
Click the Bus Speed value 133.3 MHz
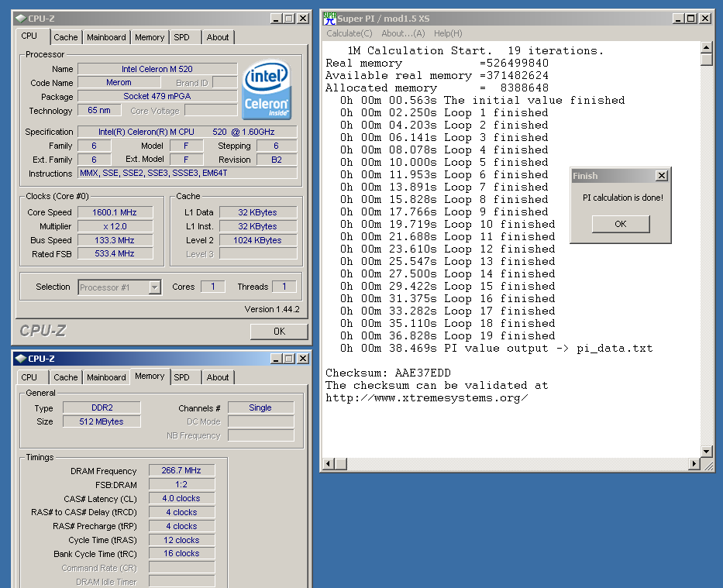pos(115,240)
